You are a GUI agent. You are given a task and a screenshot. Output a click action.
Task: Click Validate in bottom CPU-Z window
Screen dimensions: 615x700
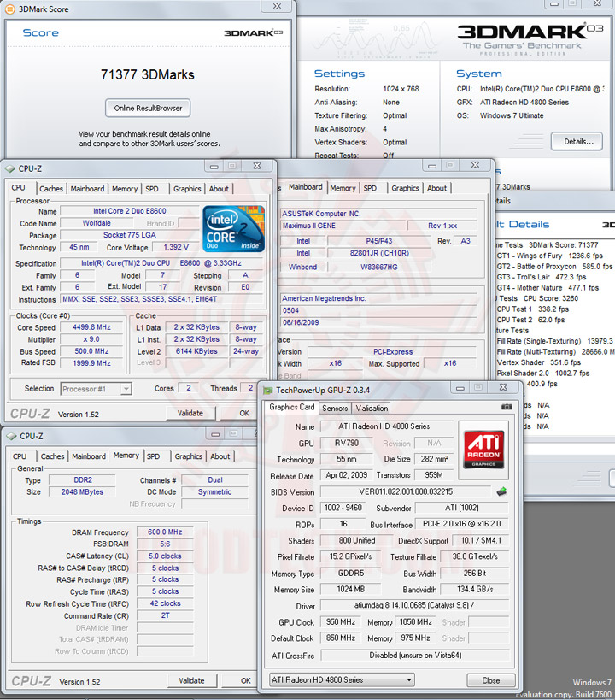point(192,681)
